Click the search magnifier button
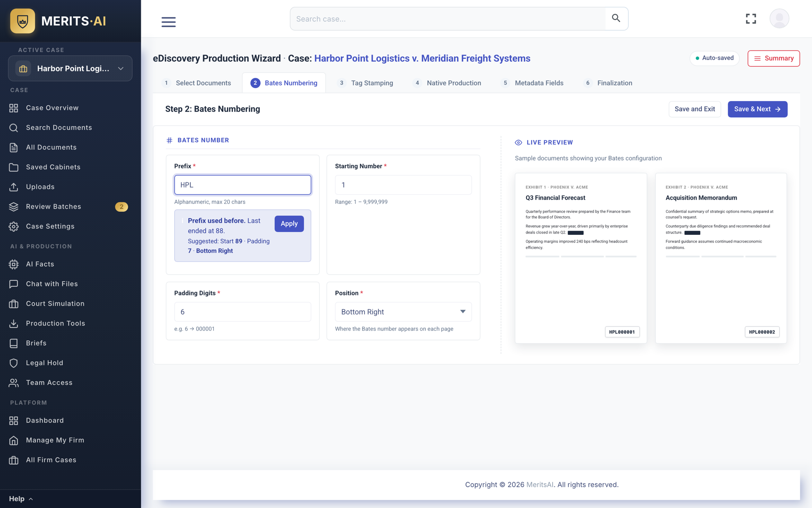Screen dimensions: 812x508 [616, 19]
